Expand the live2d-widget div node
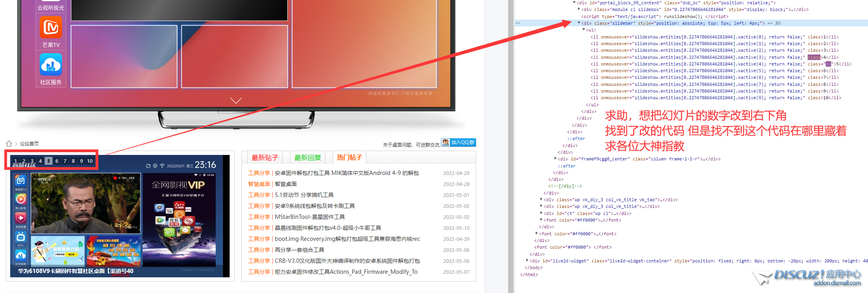This screenshot has width=868, height=293. point(527,260)
